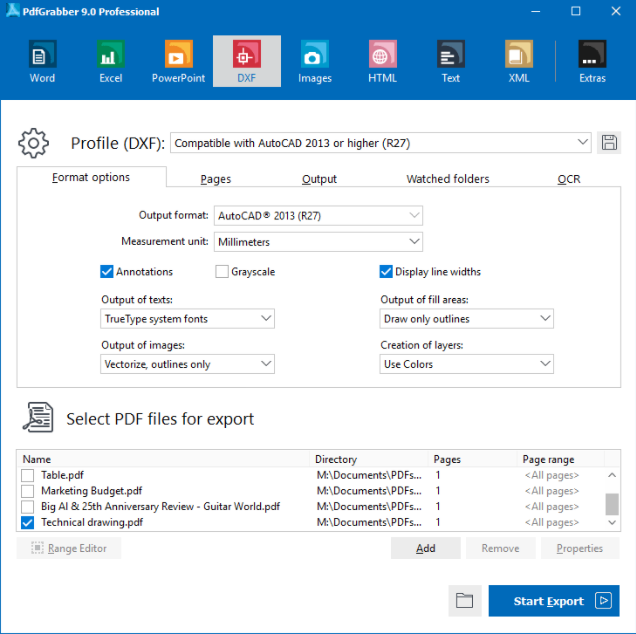Screen dimensions: 636x634
Task: Click the Start Export button
Action: click(554, 601)
